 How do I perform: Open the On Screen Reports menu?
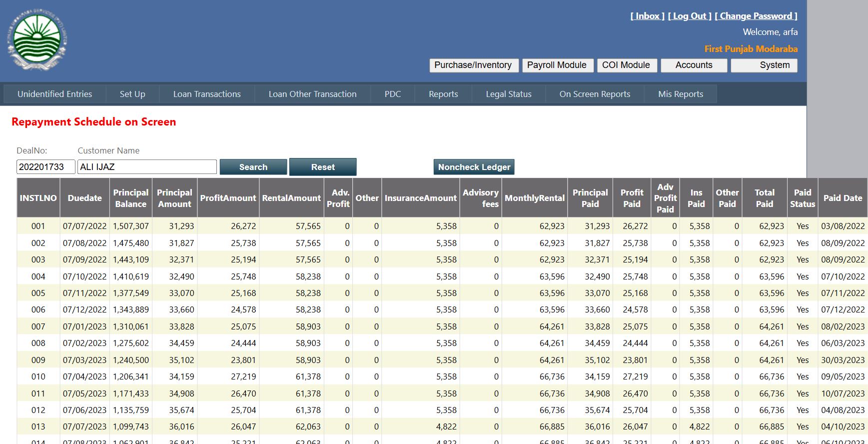tap(595, 94)
